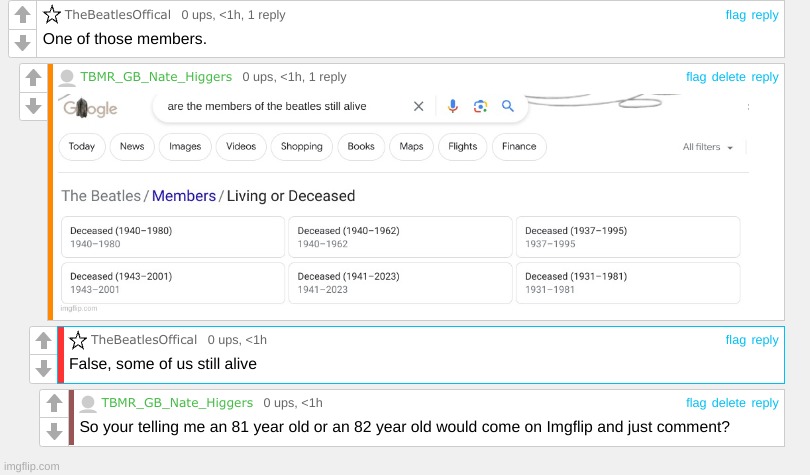Screen dimensions: 810x475
Task: Click the "Deceased (1940–1980)" card
Action: coord(173,237)
